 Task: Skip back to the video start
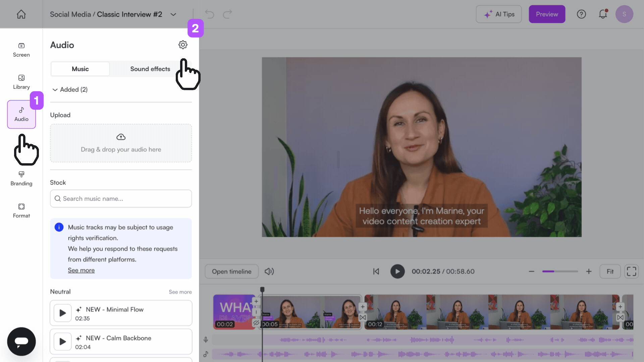point(376,271)
